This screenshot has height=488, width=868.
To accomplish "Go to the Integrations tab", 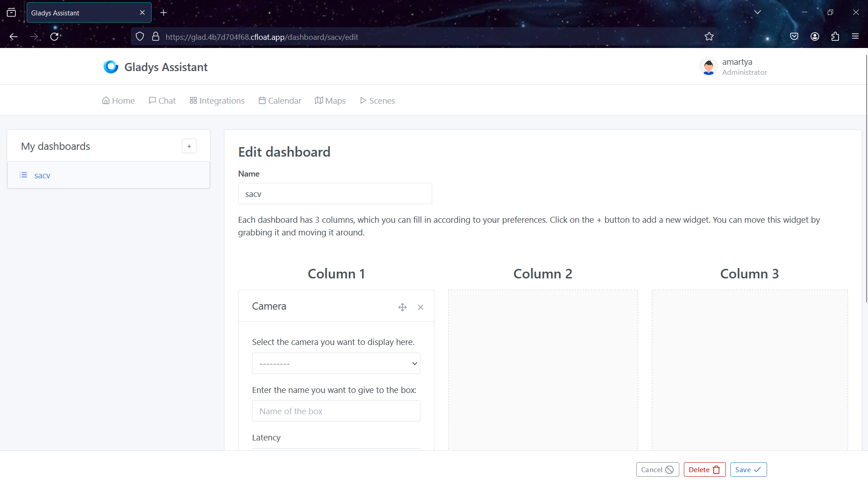I will 217,100.
